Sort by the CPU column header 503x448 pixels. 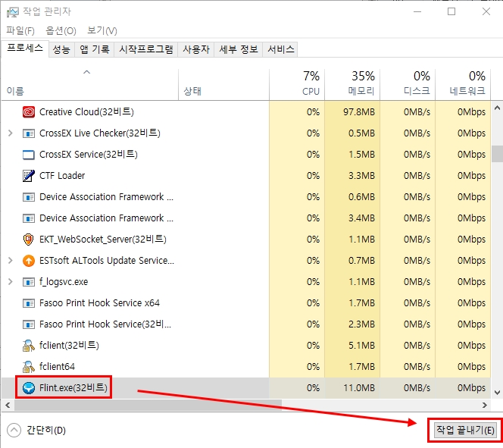point(297,84)
